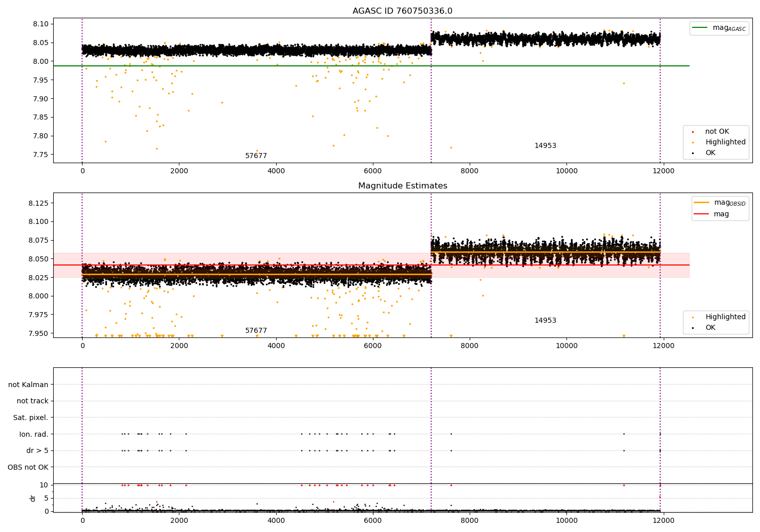Click the "4000" x-axis tick under AGASC ID plot
Image resolution: width=760 pixels, height=532 pixels.
click(276, 171)
